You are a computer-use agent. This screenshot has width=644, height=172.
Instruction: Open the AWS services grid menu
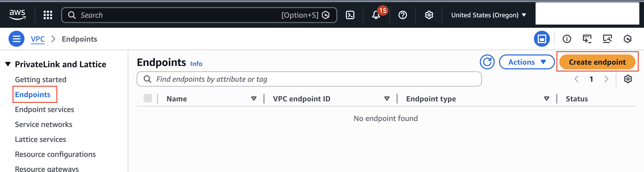pyautogui.click(x=47, y=15)
